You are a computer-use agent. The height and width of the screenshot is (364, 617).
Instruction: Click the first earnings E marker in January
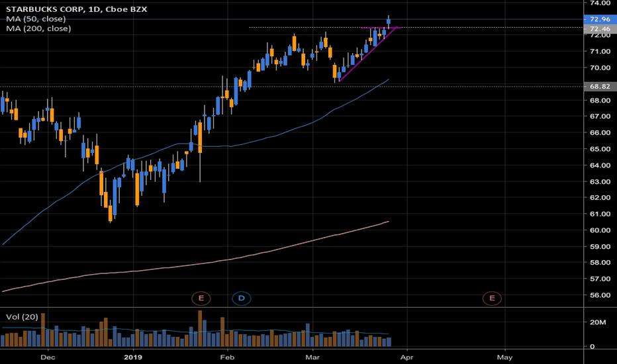pos(201,298)
